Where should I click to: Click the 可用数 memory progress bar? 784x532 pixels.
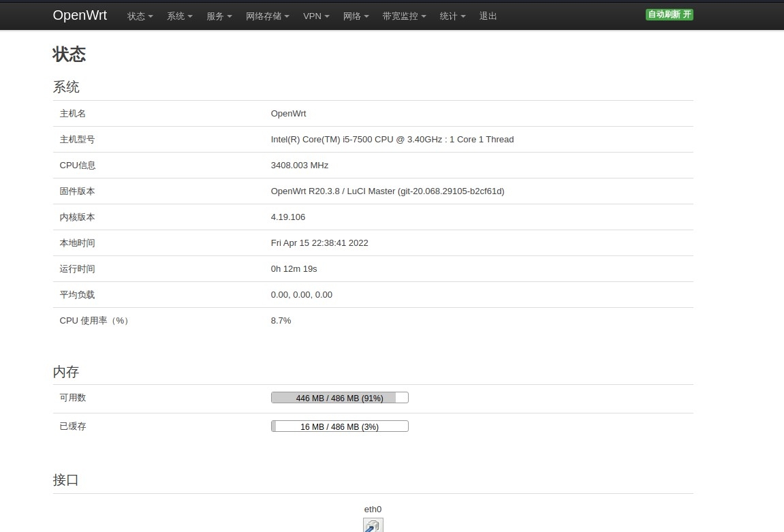tap(339, 398)
